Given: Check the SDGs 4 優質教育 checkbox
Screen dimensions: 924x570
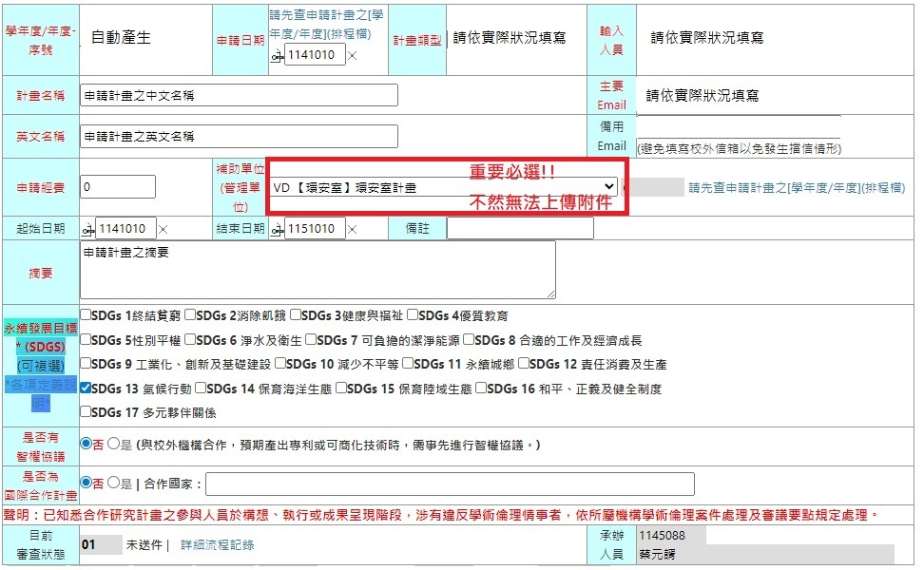Looking at the screenshot, I should [413, 315].
